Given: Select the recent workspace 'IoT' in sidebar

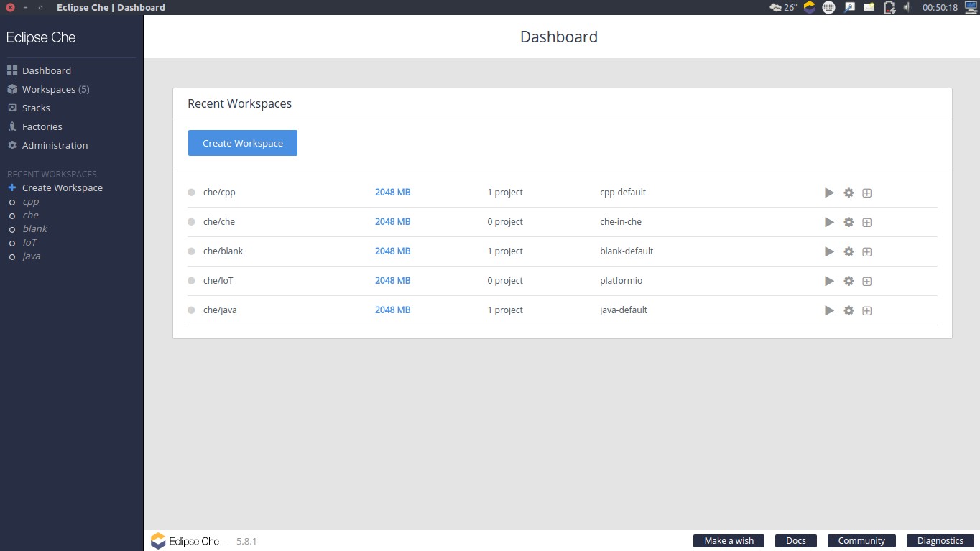Looking at the screenshot, I should point(29,242).
